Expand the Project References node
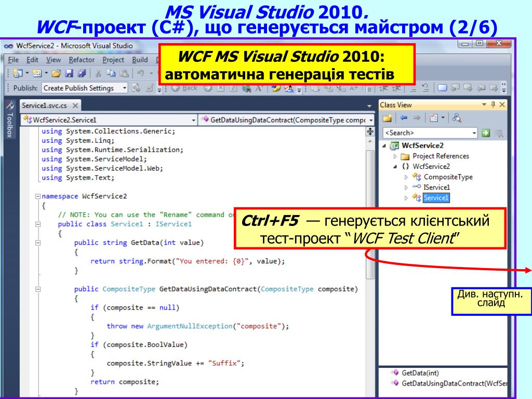Image resolution: width=532 pixels, height=399 pixels. click(395, 156)
